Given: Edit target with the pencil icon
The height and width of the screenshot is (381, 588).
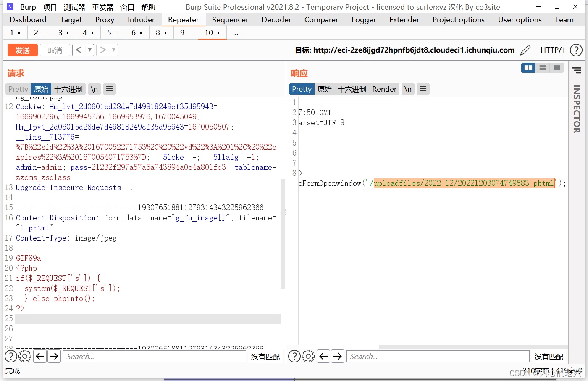Looking at the screenshot, I should click(x=525, y=50).
